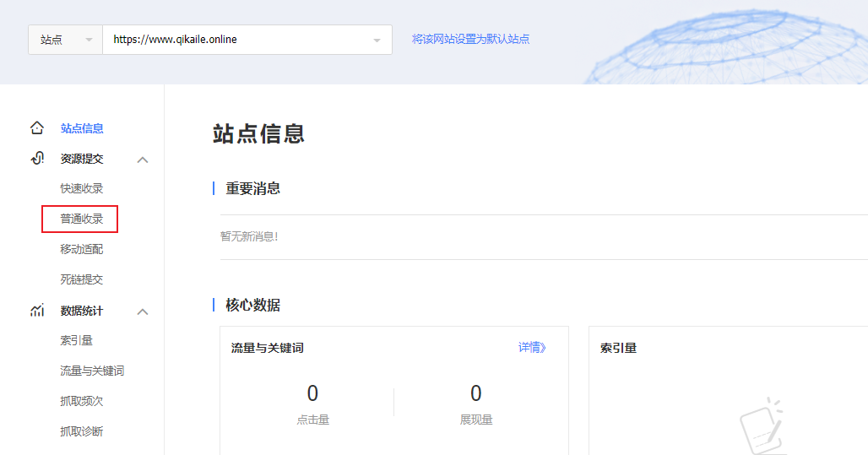The height and width of the screenshot is (455, 868).
Task: Go to 移动适配 page
Action: point(82,249)
